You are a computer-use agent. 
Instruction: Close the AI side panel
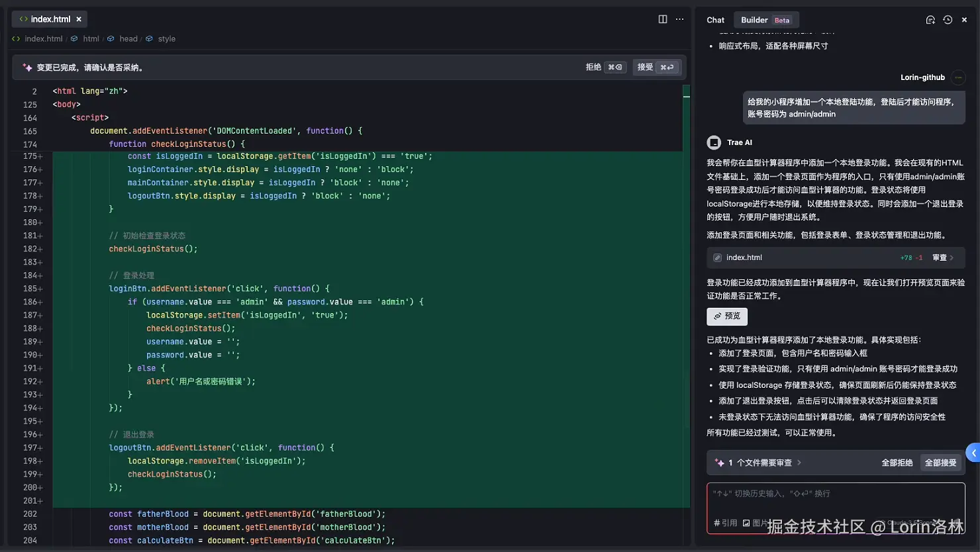[x=964, y=20]
